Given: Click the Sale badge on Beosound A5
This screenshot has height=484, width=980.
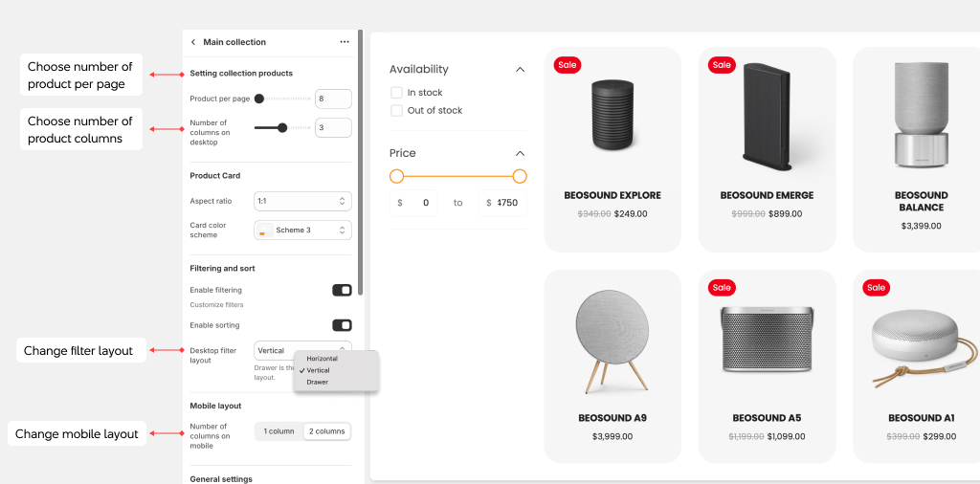Looking at the screenshot, I should pyautogui.click(x=722, y=287).
